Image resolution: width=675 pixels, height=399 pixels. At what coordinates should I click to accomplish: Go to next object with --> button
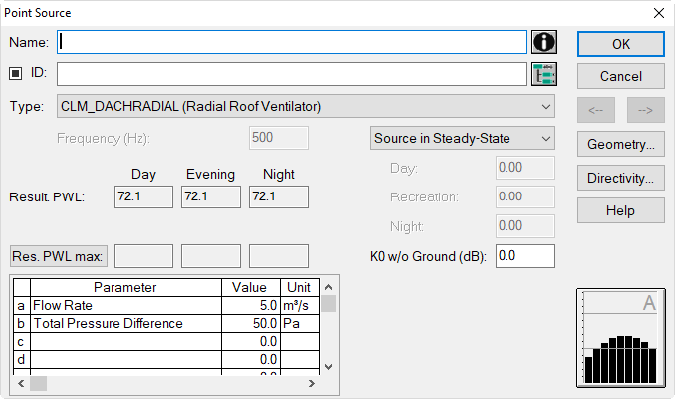click(x=645, y=110)
